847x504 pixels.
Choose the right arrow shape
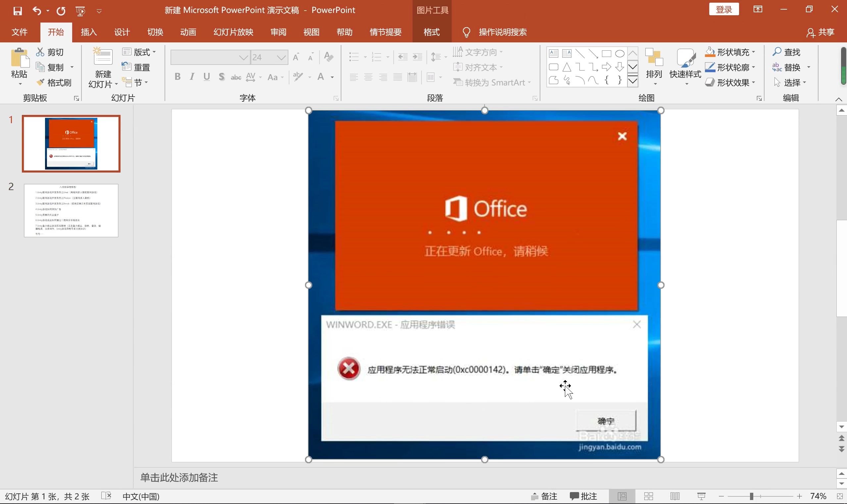(x=607, y=67)
